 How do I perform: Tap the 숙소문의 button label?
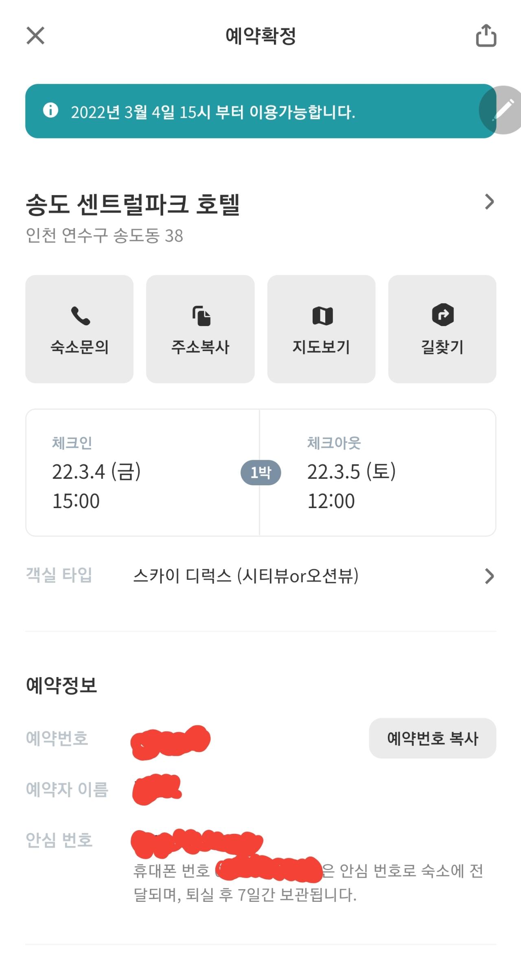click(x=79, y=347)
